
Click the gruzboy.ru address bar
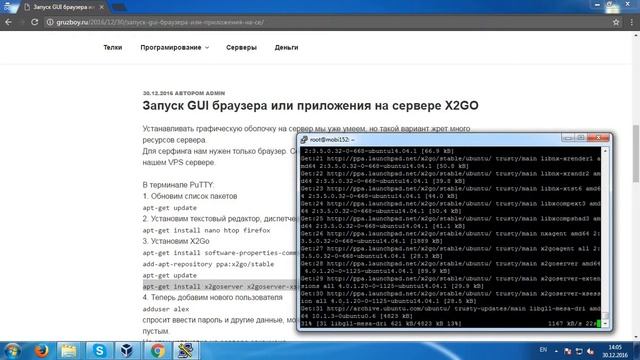point(327,22)
